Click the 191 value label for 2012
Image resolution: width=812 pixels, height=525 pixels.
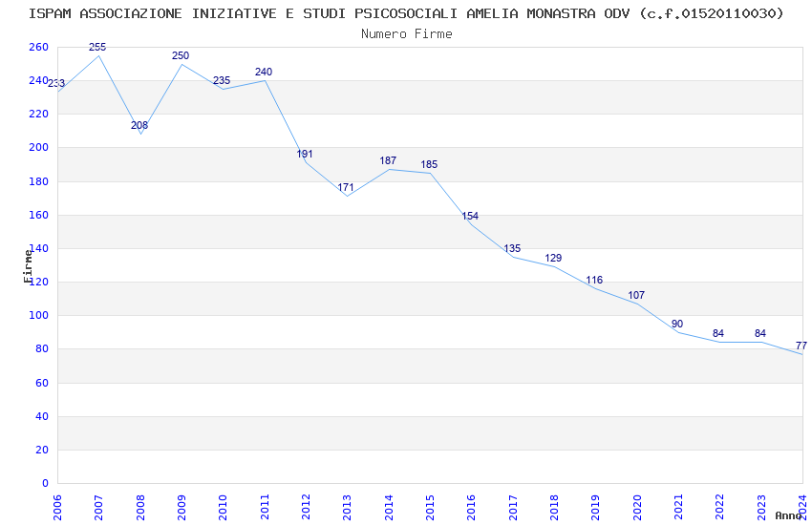coord(305,154)
